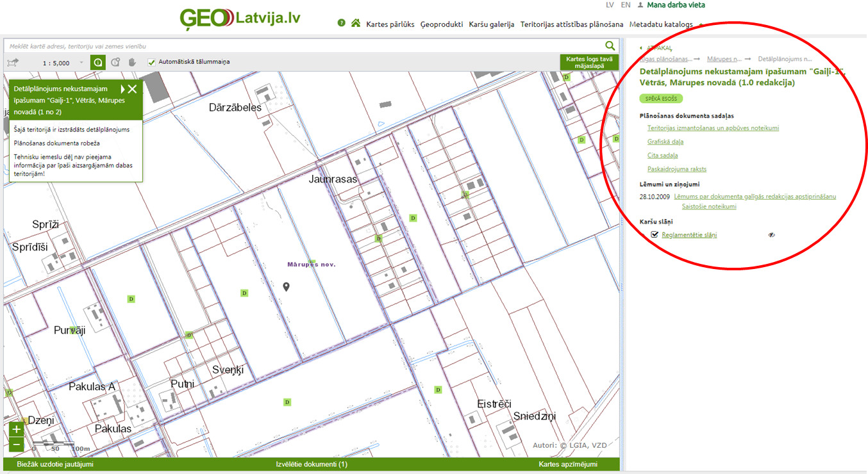Click the Sveņķi map label

pyautogui.click(x=228, y=370)
